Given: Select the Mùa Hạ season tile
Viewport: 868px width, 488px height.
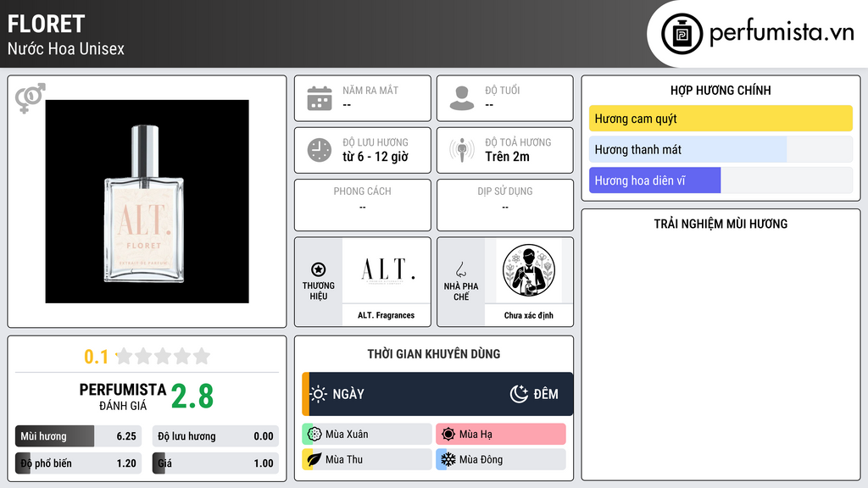Looking at the screenshot, I should tap(501, 435).
